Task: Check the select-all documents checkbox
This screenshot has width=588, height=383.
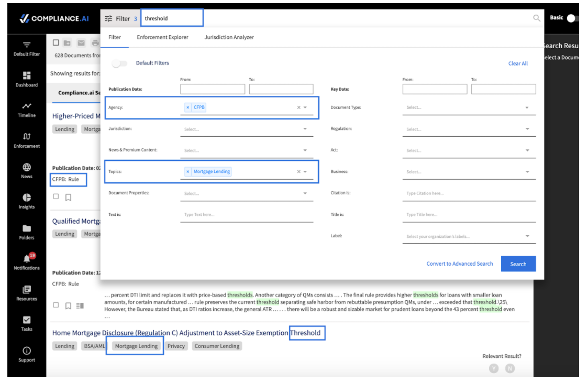Action: [x=56, y=43]
